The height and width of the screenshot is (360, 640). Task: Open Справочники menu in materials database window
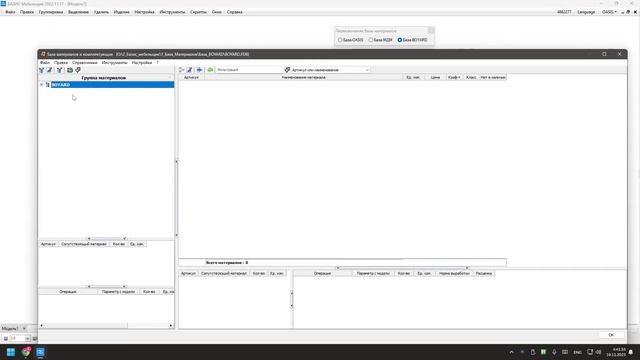coord(84,62)
